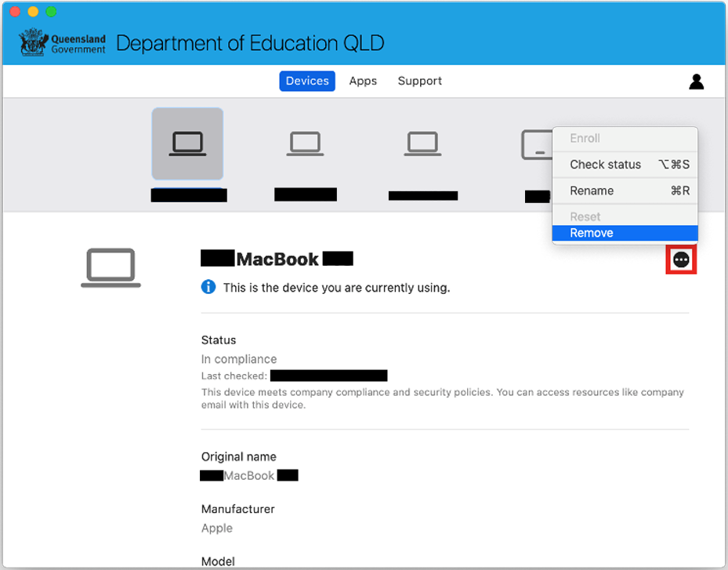Open the three-dot device actions menu
The width and height of the screenshot is (728, 570).
tap(681, 260)
